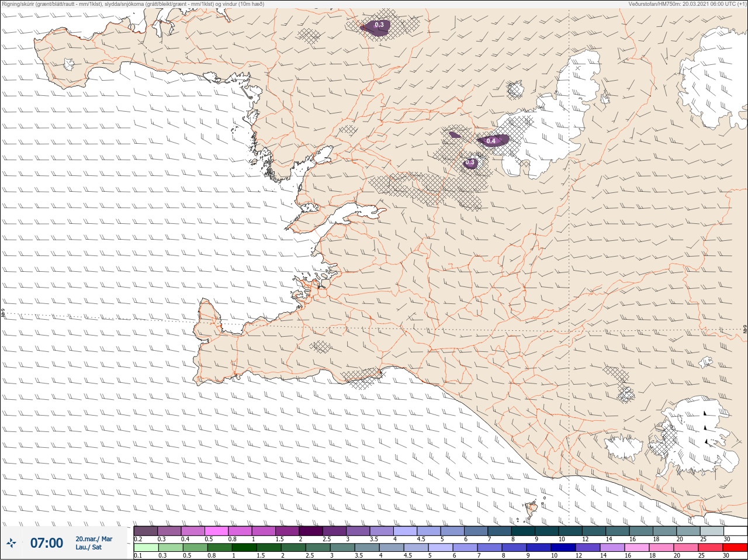Click the latitude label at the left map edge

coord(3,313)
